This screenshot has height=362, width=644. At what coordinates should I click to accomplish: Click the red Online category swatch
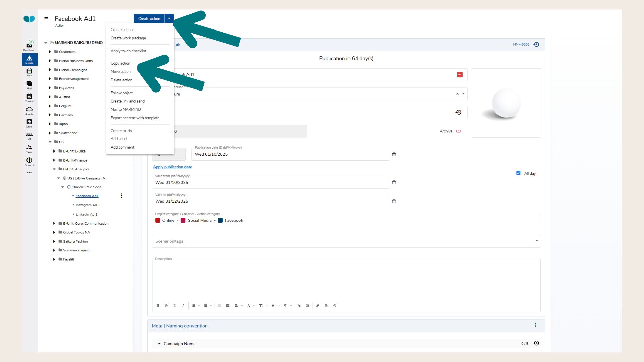pyautogui.click(x=158, y=220)
